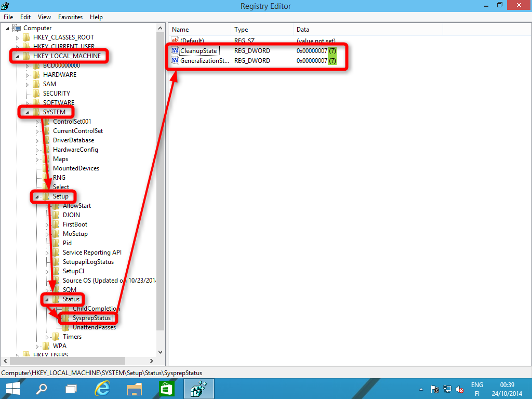This screenshot has height=399, width=532.
Task: Click the FirstBoot folder icon
Action: (x=56, y=224)
